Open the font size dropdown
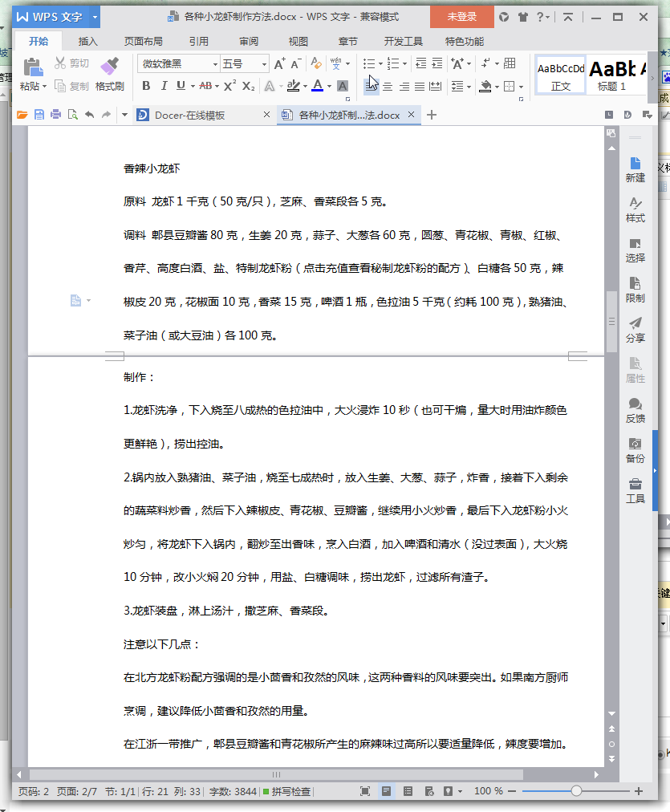The width and height of the screenshot is (670, 812). 264,64
